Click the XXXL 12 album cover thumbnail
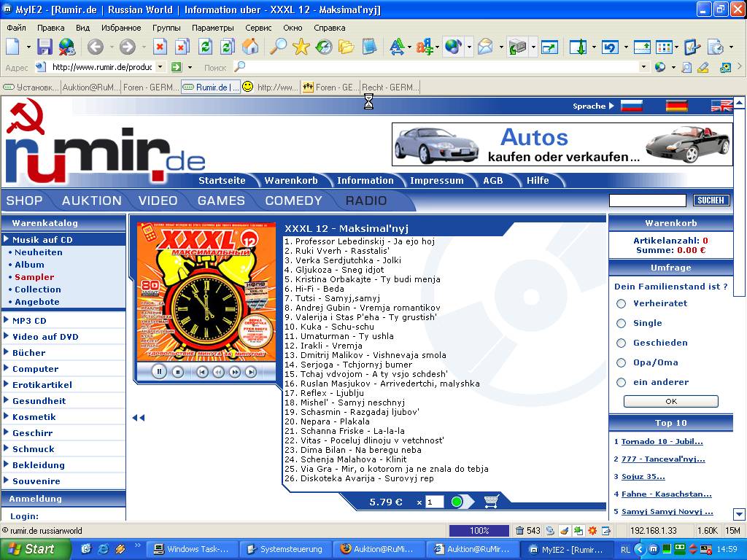Screen dimensions: 747x560 coord(206,292)
